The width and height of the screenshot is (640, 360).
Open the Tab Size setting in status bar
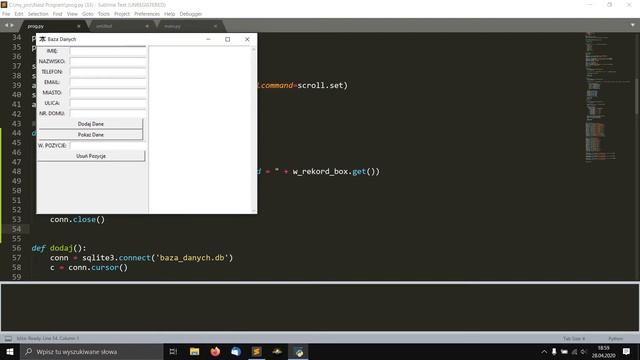pyautogui.click(x=574, y=338)
